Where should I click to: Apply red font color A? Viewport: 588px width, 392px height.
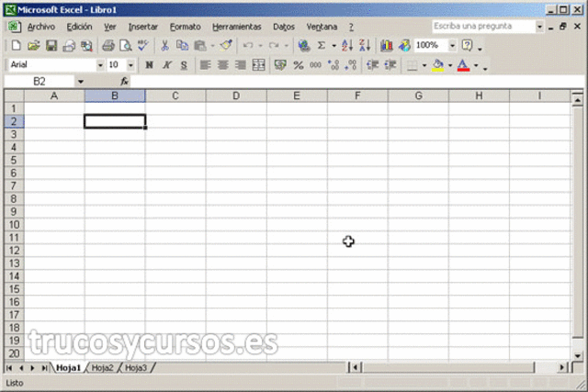[463, 65]
